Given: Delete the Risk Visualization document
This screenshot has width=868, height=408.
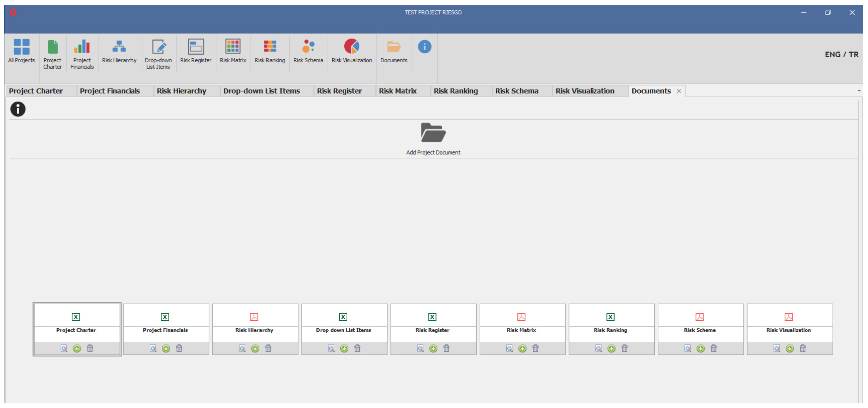Looking at the screenshot, I should (x=803, y=348).
